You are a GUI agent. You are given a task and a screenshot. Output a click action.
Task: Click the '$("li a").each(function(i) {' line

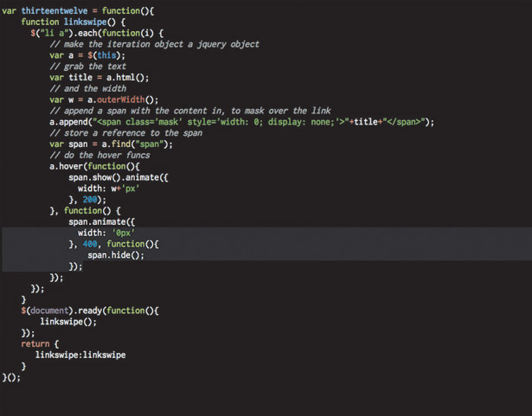(x=97, y=33)
